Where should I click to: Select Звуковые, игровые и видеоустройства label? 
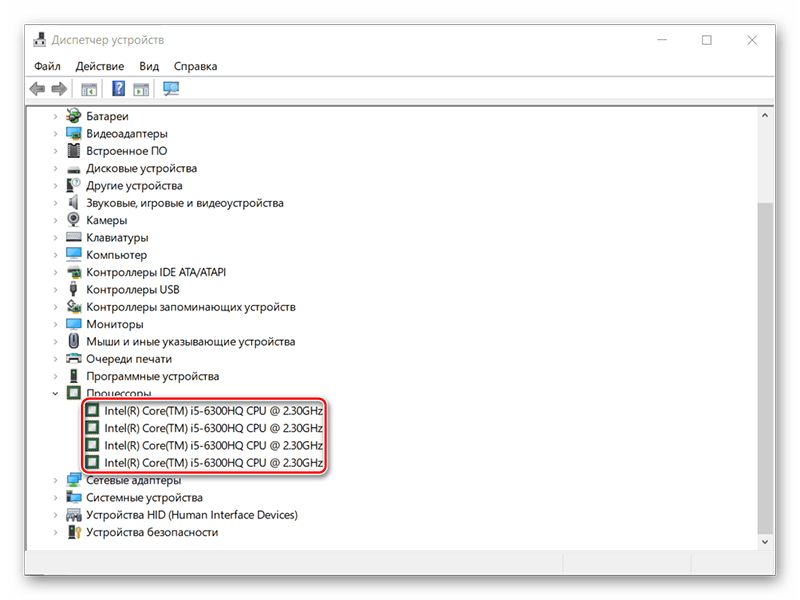(185, 203)
